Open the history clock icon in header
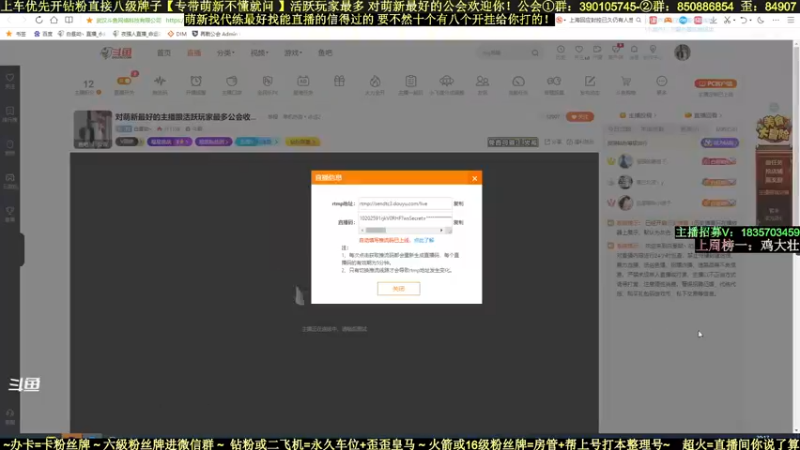The width and height of the screenshot is (800, 450). click(561, 51)
